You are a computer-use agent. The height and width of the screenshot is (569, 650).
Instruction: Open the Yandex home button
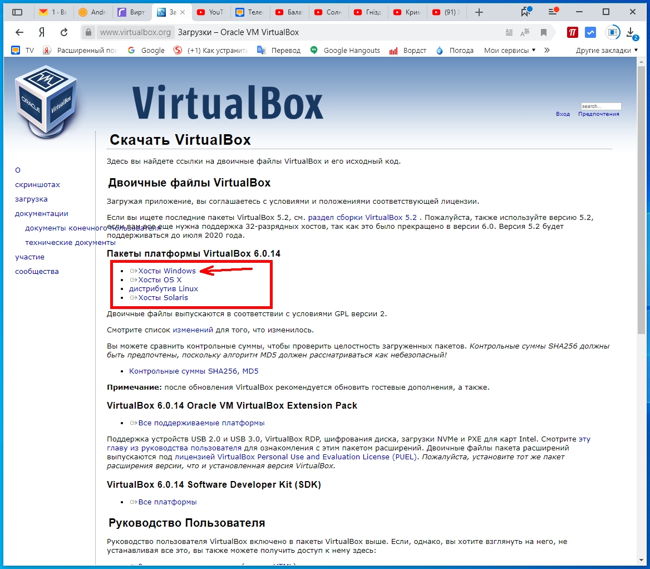(41, 32)
